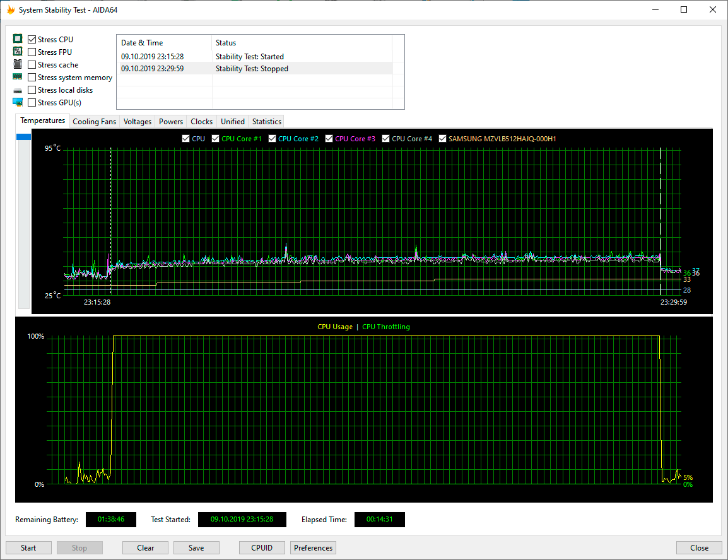The height and width of the screenshot is (560, 728).
Task: Click the disk drive icon beside Stress local disks
Action: [18, 90]
